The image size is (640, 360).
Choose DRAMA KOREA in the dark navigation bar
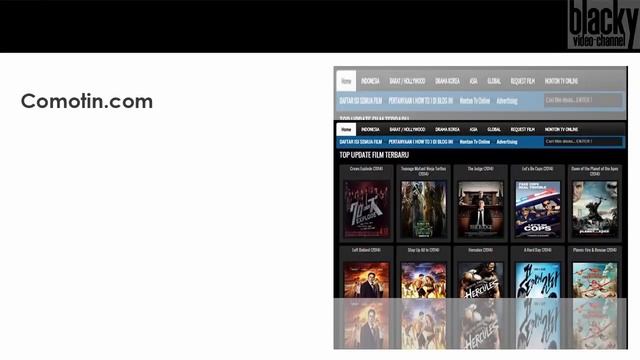447,129
